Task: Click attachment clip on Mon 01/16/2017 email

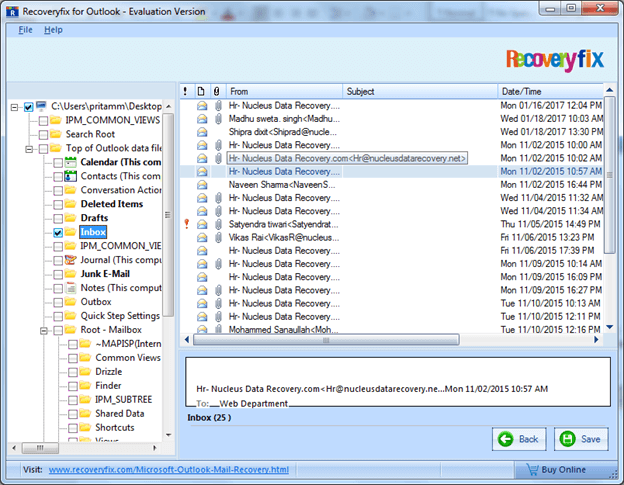Action: pos(218,105)
